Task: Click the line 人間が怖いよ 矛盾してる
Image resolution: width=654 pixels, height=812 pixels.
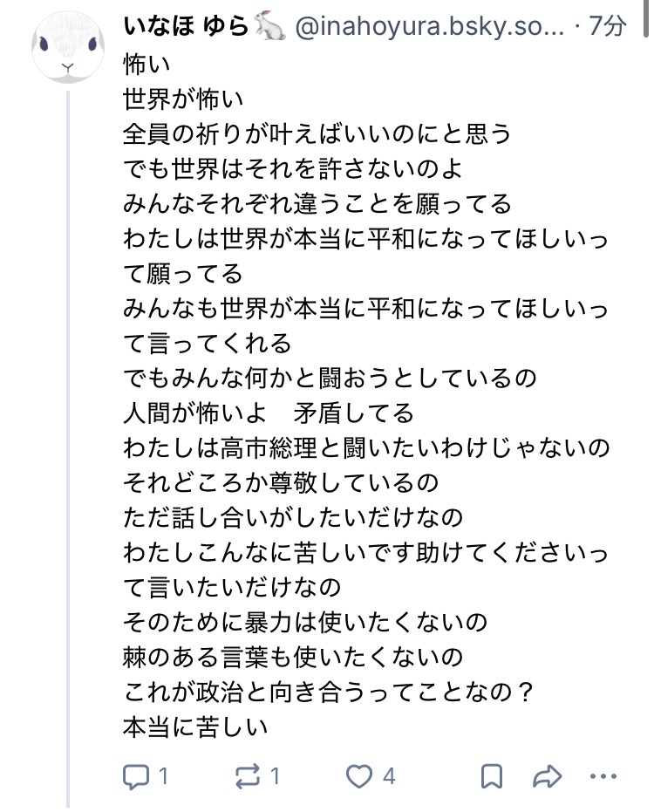Action: click(x=269, y=411)
